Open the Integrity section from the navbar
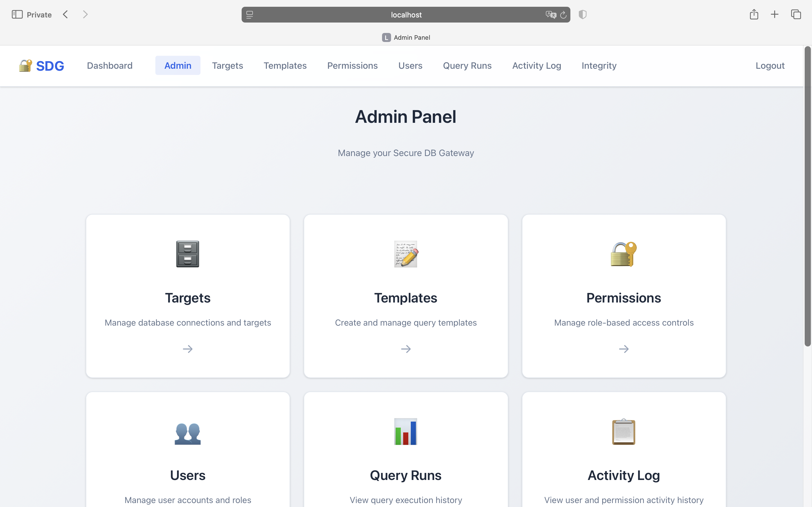 click(599, 65)
